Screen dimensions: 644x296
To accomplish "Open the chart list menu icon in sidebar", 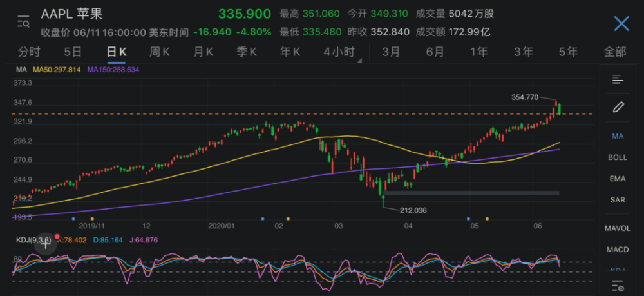I will pos(618,80).
